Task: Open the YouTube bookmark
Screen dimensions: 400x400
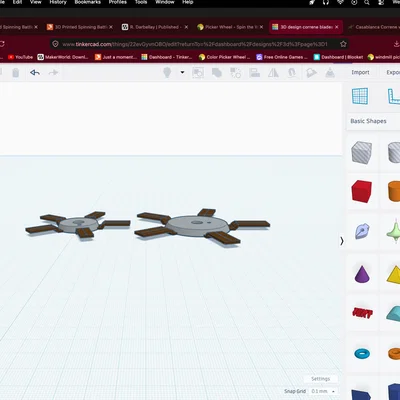Action: click(x=20, y=57)
